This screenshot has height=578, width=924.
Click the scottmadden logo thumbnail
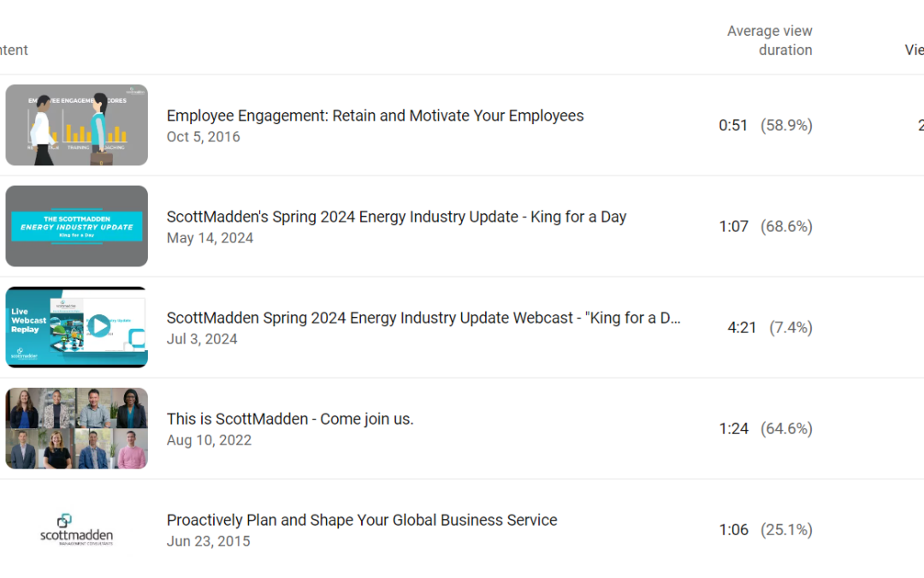point(76,528)
